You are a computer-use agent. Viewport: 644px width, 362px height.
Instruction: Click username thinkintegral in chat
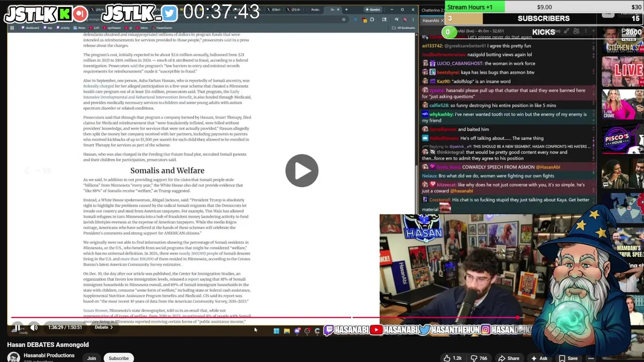point(450,152)
